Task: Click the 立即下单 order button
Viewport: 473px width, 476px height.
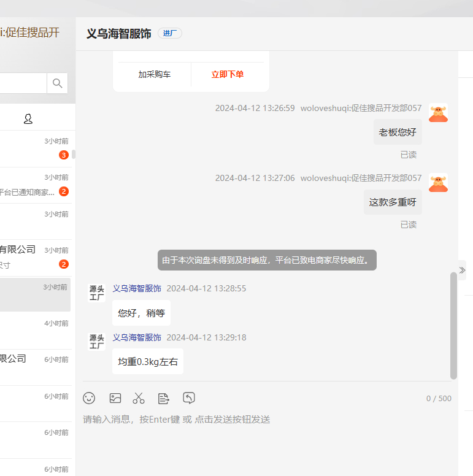Action: click(x=228, y=74)
